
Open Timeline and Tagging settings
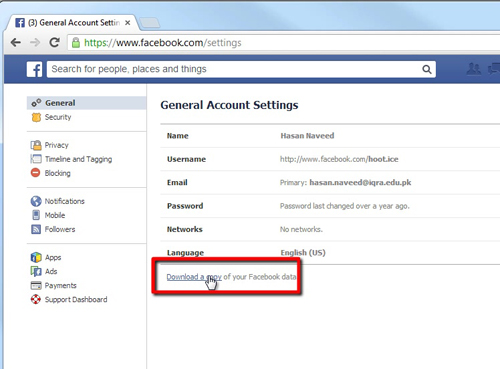click(x=78, y=159)
